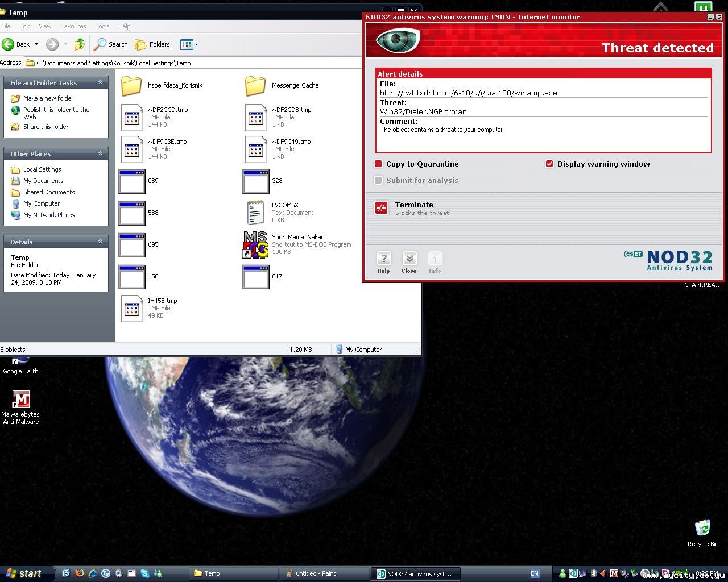Click the Up folder toolbar icon
This screenshot has width=728, height=582.
(80, 44)
